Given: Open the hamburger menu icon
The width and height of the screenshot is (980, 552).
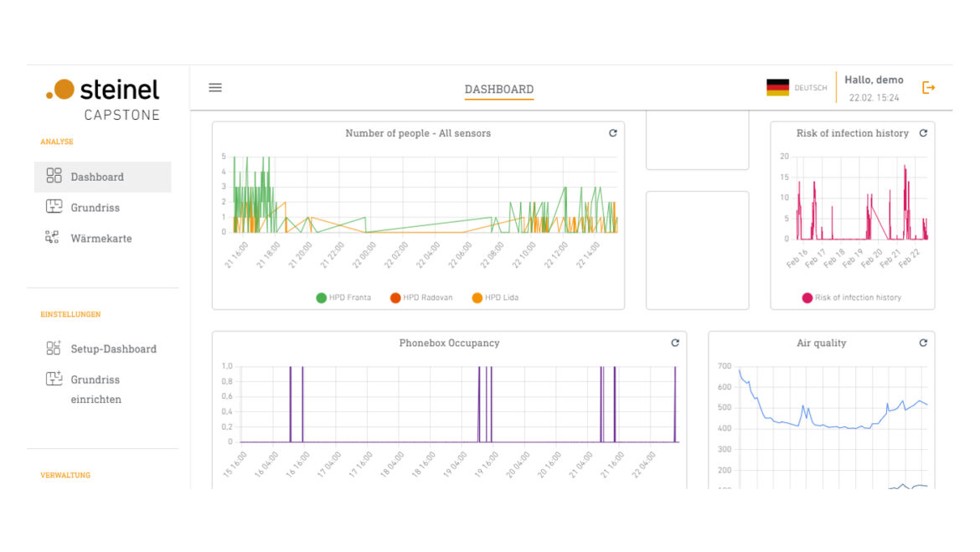Looking at the screenshot, I should click(215, 88).
